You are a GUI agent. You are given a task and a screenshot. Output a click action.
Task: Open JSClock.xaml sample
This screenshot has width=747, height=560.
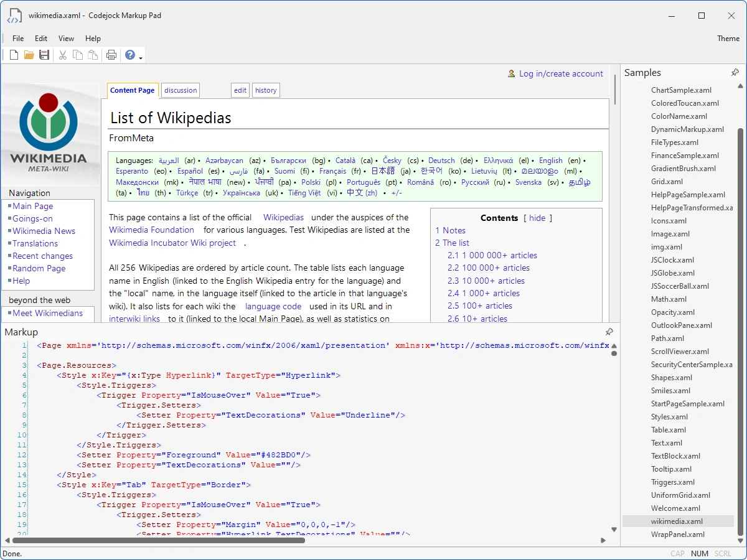click(x=673, y=260)
